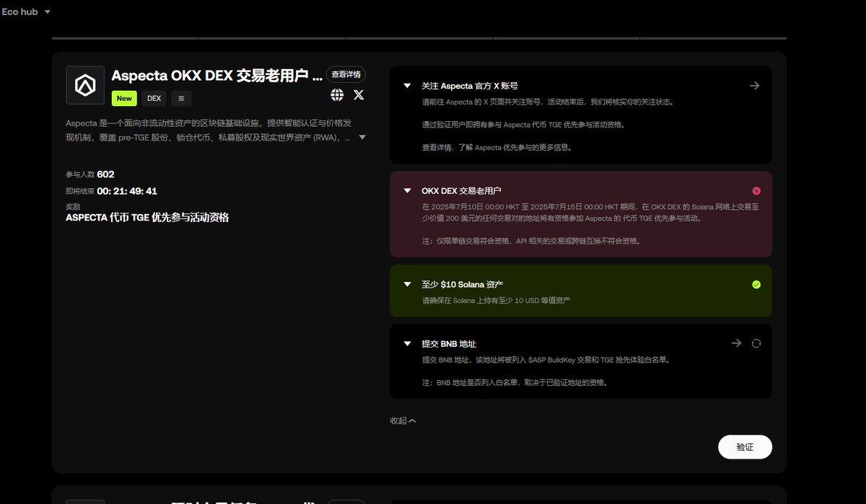Viewport: 866px width, 504px height.
Task: Open the submit BNB address arrow
Action: (736, 343)
